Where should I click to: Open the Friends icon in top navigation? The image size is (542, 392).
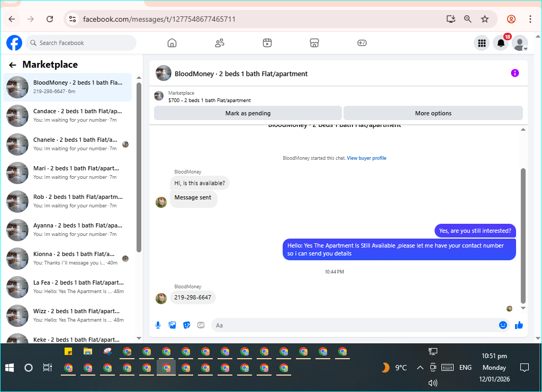[220, 43]
